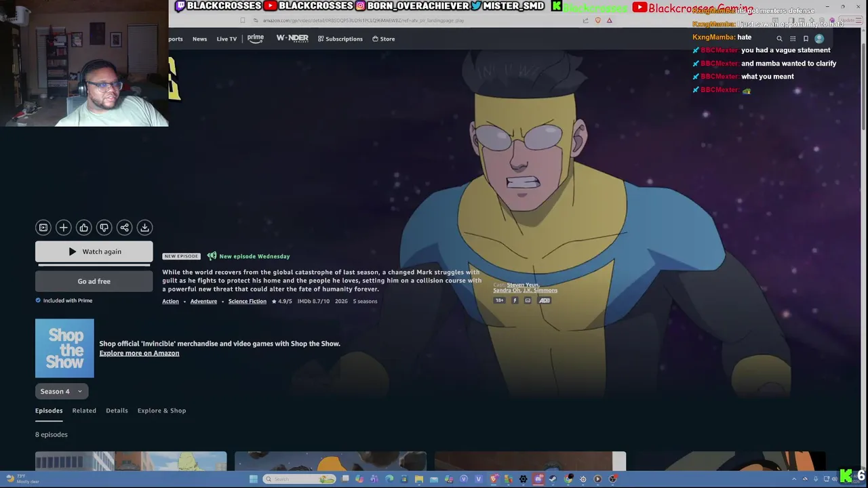This screenshot has width=868, height=488.
Task: Follow Explore more on Amazon link
Action: pyautogui.click(x=139, y=353)
